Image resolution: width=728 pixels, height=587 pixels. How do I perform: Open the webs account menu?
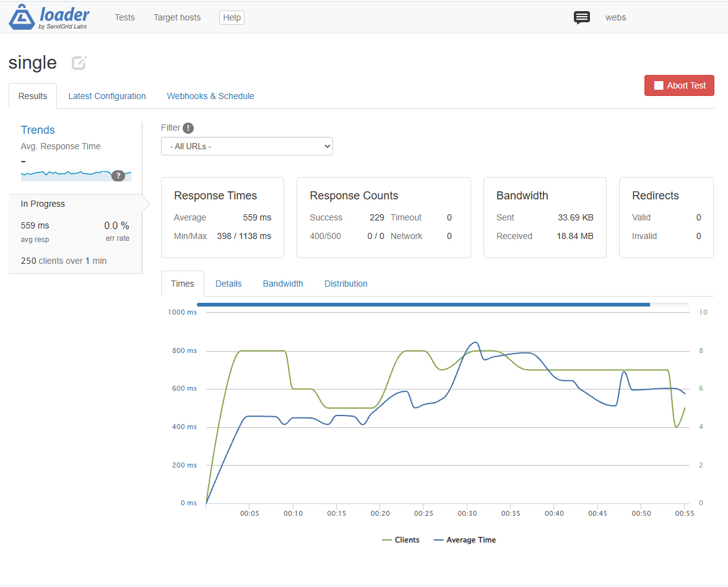[615, 17]
